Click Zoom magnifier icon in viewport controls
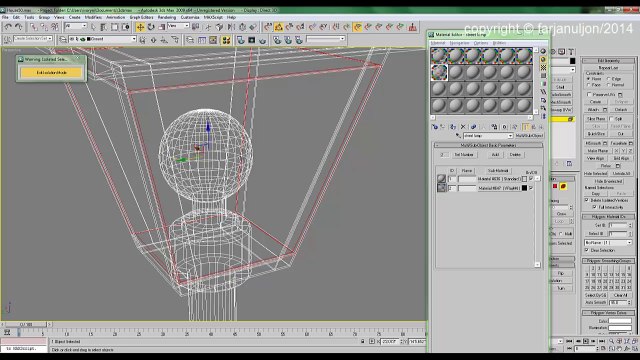The width and height of the screenshot is (640, 360). pyautogui.click(x=611, y=341)
